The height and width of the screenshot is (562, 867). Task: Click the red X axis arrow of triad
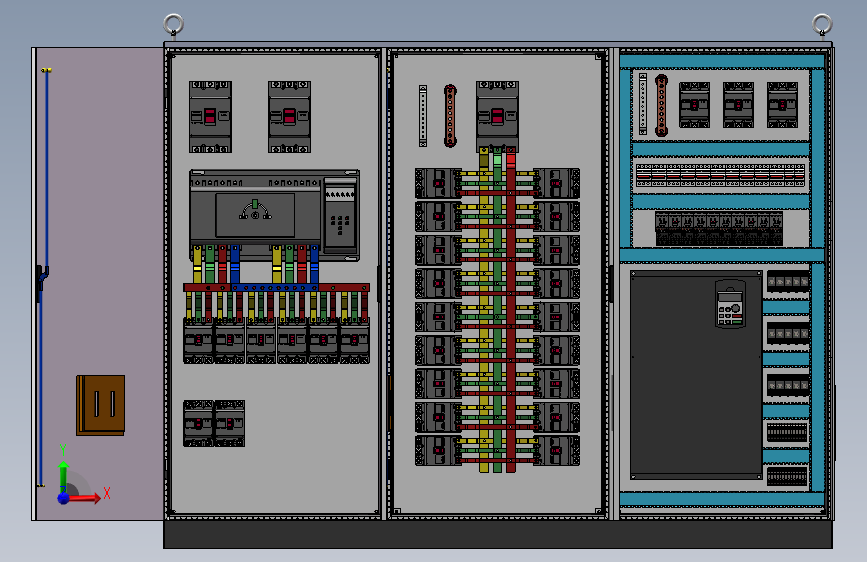(83, 498)
